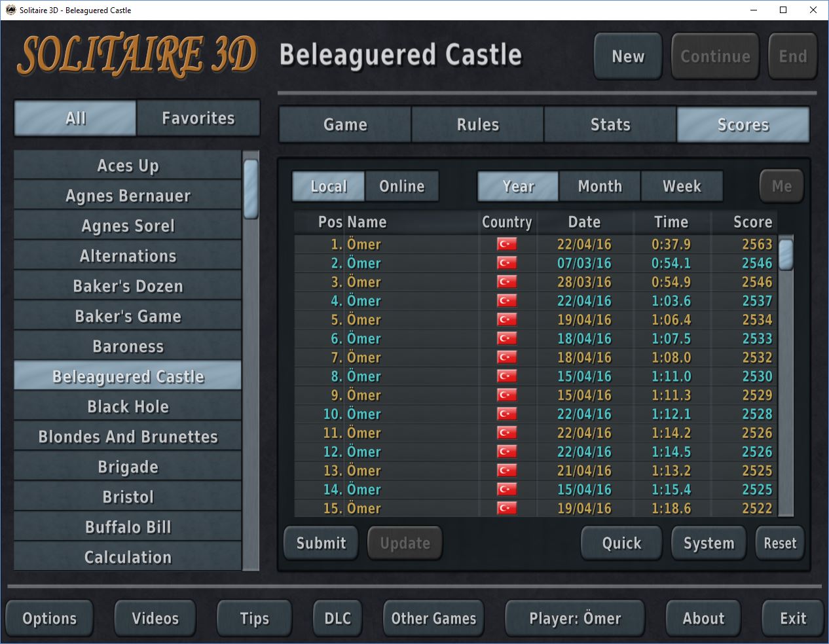829x644 pixels.
Task: Click score 2537 in row 4
Action: tap(757, 301)
